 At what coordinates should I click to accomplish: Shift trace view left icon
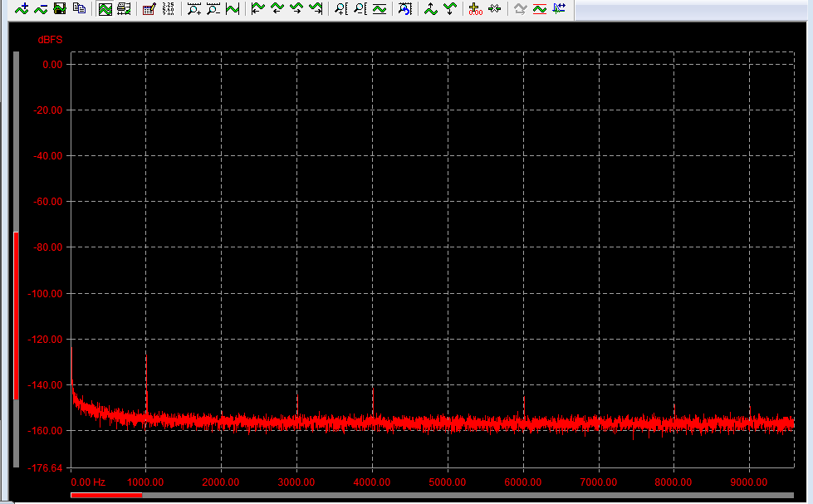pos(277,9)
